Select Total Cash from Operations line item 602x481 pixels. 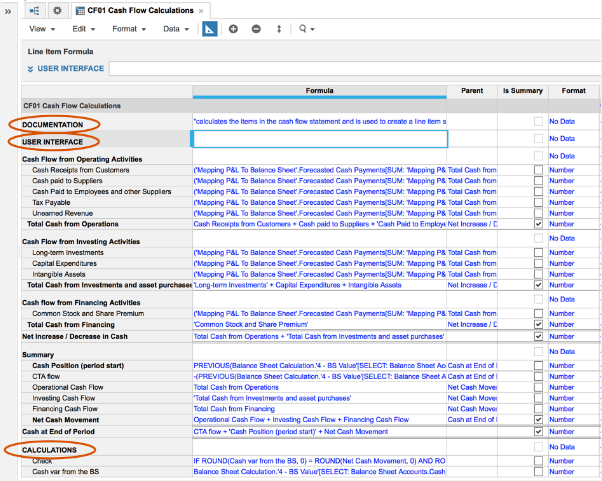tap(107, 224)
